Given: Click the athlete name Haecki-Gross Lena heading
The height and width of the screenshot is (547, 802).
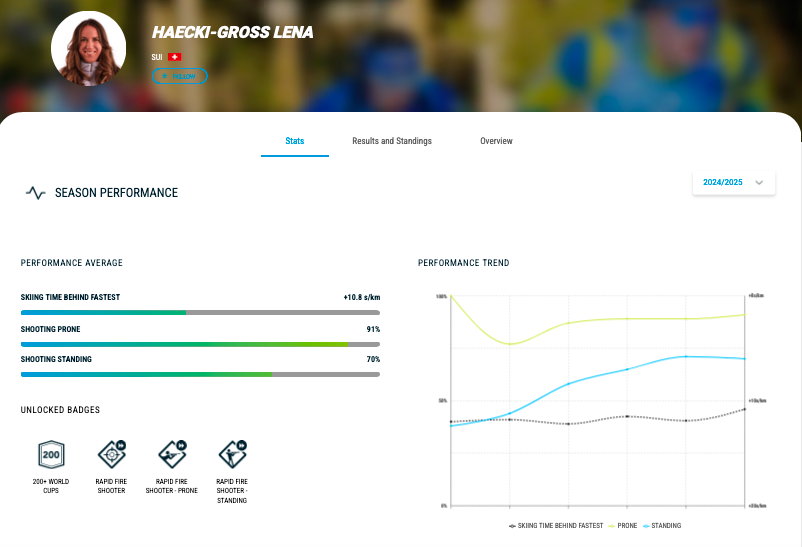Looking at the screenshot, I should 232,32.
